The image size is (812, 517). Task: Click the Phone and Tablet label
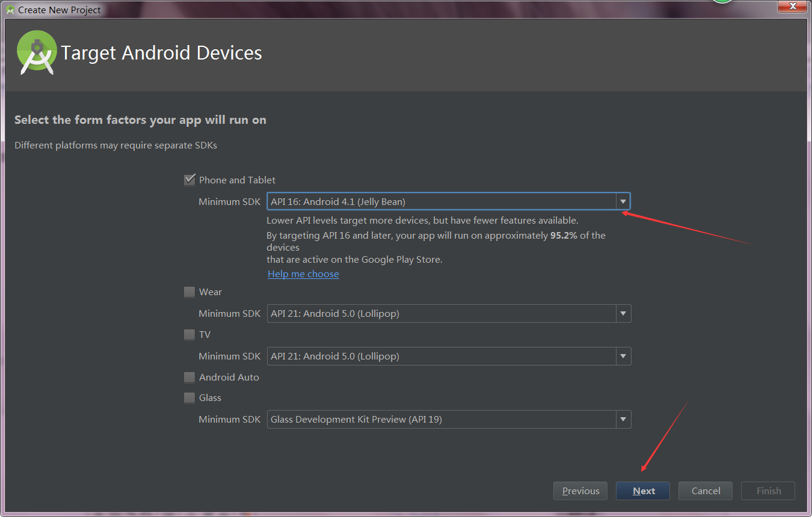point(237,180)
